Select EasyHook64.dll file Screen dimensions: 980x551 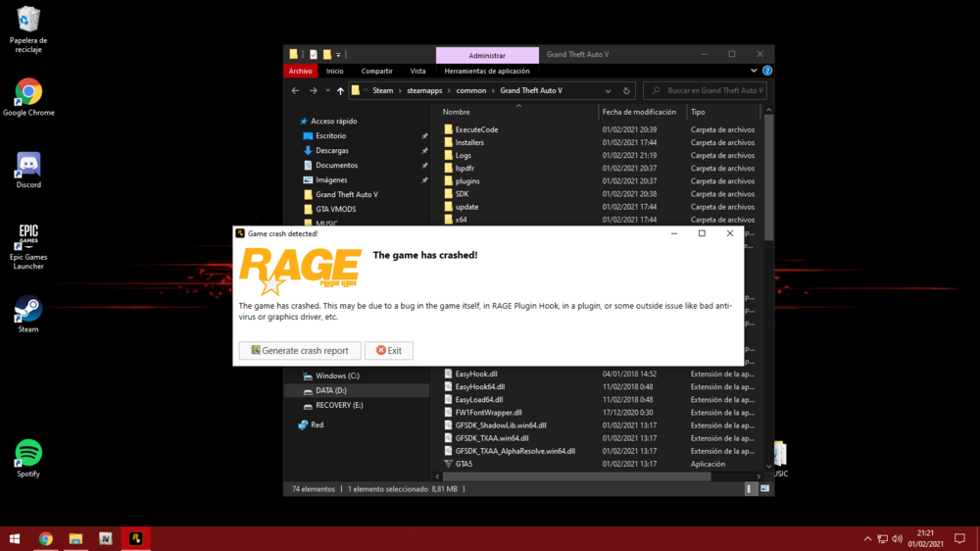coord(480,386)
